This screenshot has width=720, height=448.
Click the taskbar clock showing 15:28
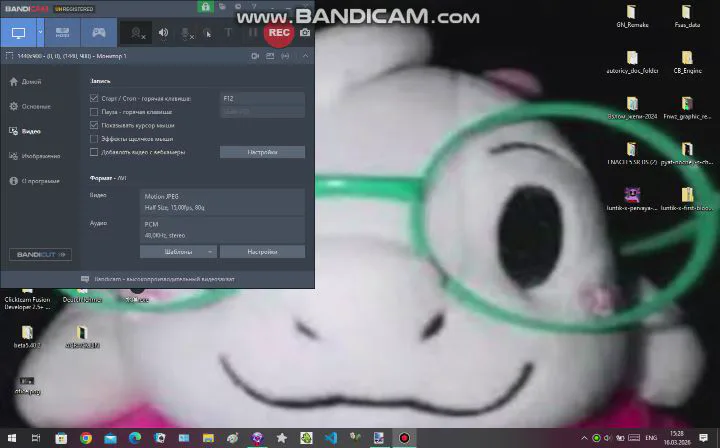point(676,438)
